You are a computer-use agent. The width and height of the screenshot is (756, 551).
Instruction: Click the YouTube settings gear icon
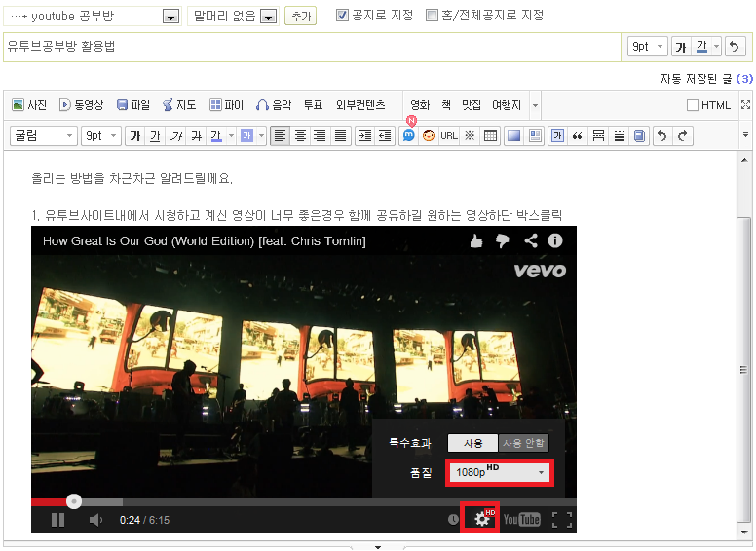481,519
